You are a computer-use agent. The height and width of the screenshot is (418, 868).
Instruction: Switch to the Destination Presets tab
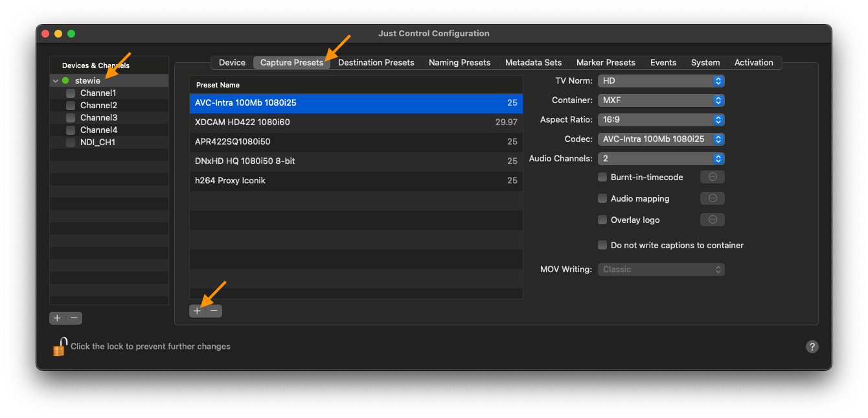click(x=376, y=63)
